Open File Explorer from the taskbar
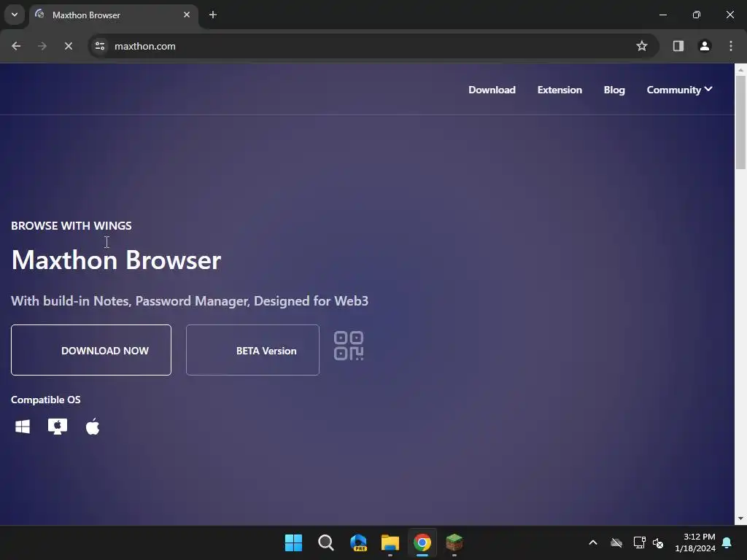Viewport: 747px width, 560px height. [x=390, y=542]
